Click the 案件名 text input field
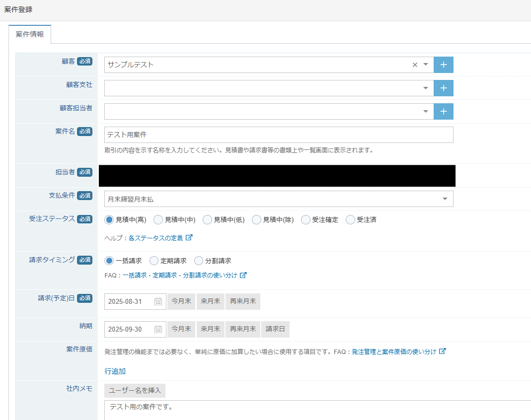The image size is (531, 420). point(278,135)
